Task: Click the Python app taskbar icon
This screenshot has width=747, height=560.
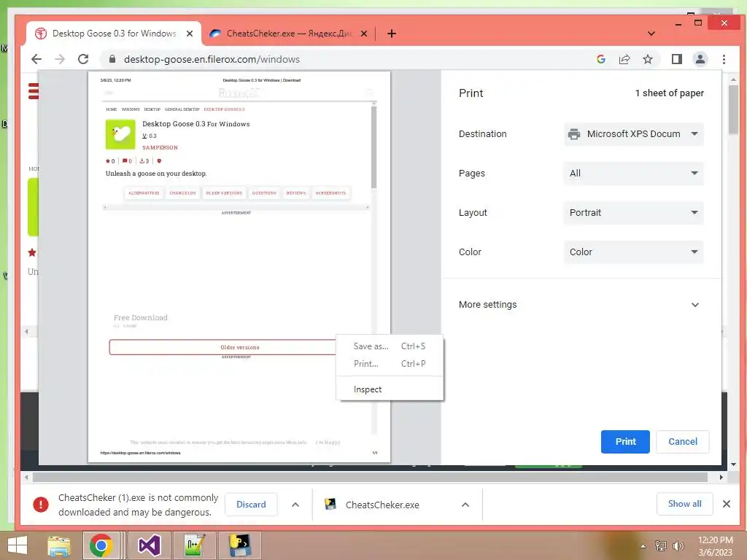Action: 239,545
